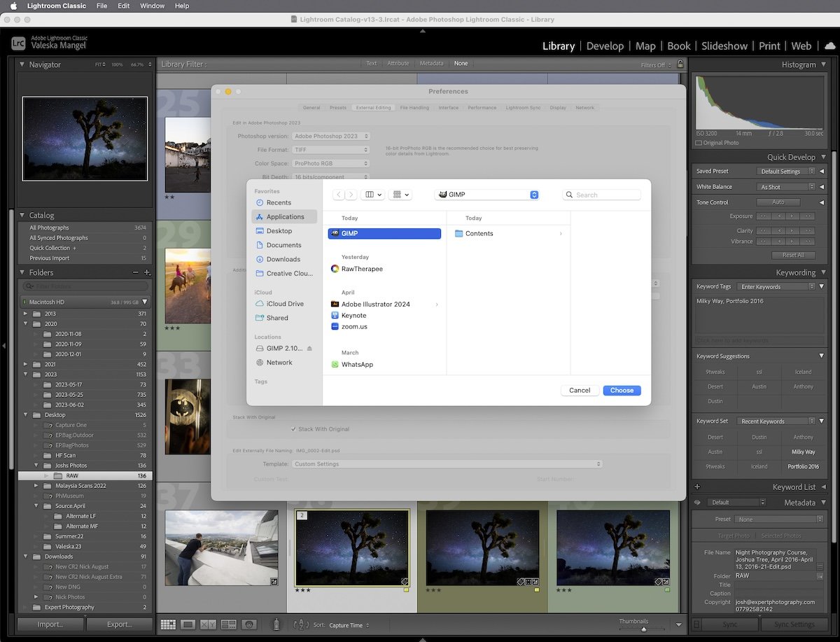Switch to Loupe view
Screen dimensions: 840x642
click(188, 624)
